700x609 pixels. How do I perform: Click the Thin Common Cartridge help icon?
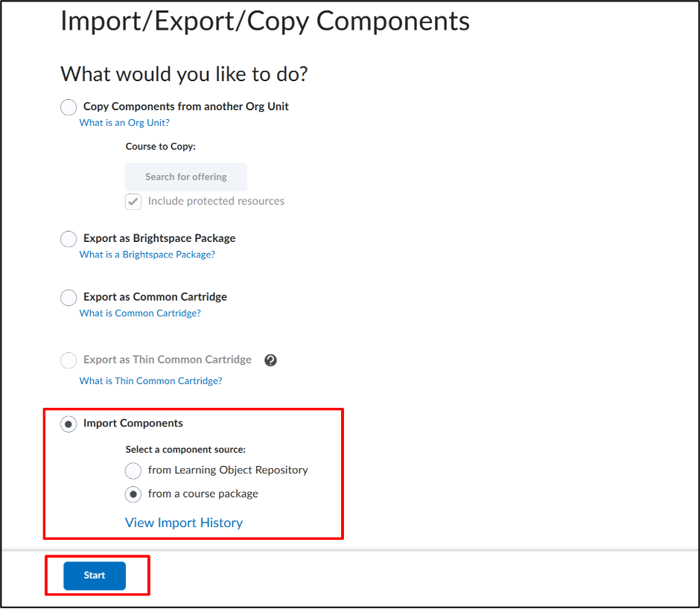coord(270,360)
